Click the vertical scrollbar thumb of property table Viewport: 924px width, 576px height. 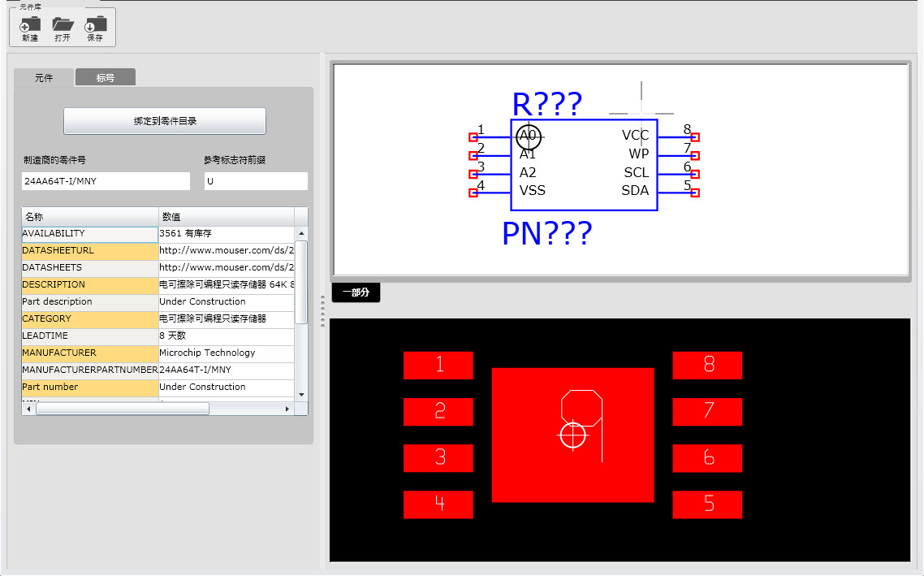[x=301, y=282]
